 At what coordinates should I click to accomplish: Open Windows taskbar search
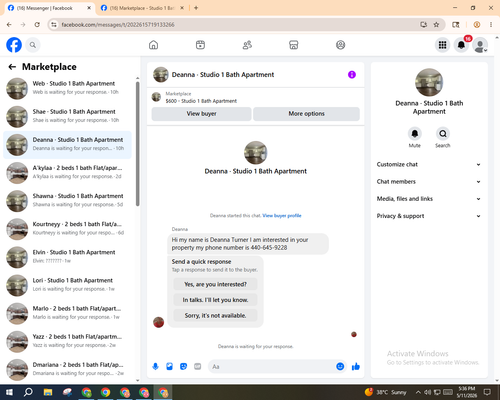[28, 392]
